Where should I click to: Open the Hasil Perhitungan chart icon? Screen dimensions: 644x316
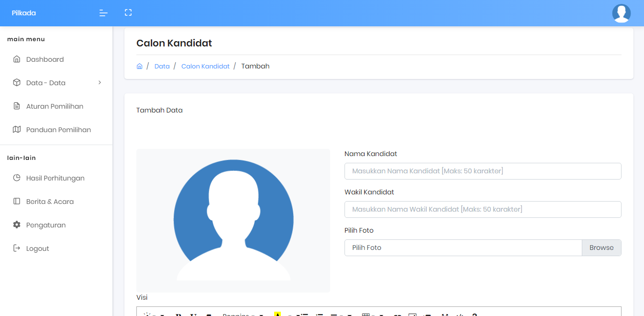point(17,178)
